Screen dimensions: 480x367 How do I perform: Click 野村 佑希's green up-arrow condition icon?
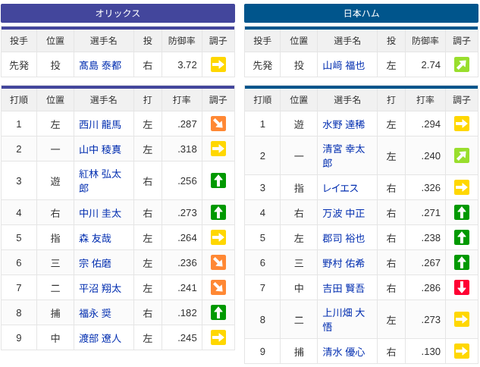click(462, 262)
